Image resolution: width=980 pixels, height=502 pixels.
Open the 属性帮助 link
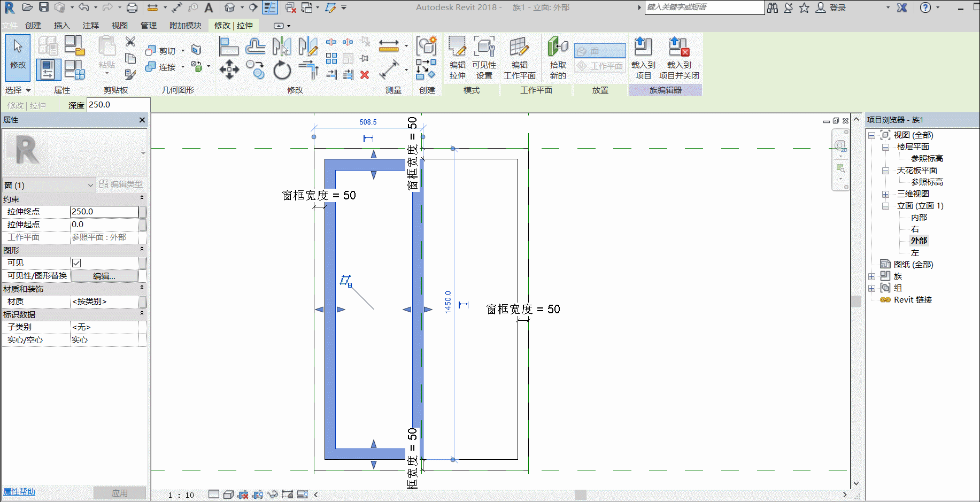click(x=19, y=492)
